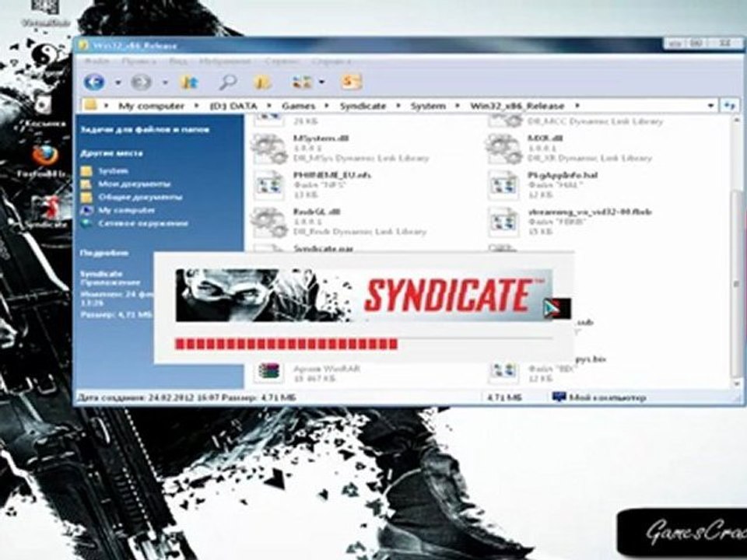Open the Вид menu
Viewport: 747px width, 560px height.
[x=177, y=61]
